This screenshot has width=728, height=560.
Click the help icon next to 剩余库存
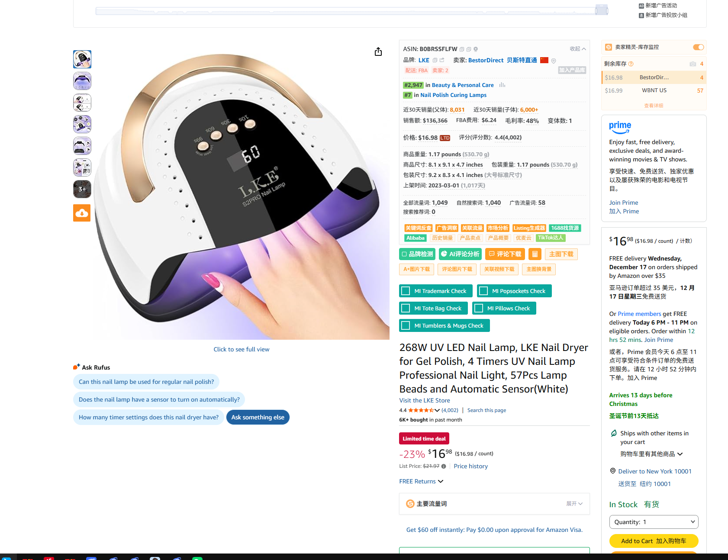631,64
